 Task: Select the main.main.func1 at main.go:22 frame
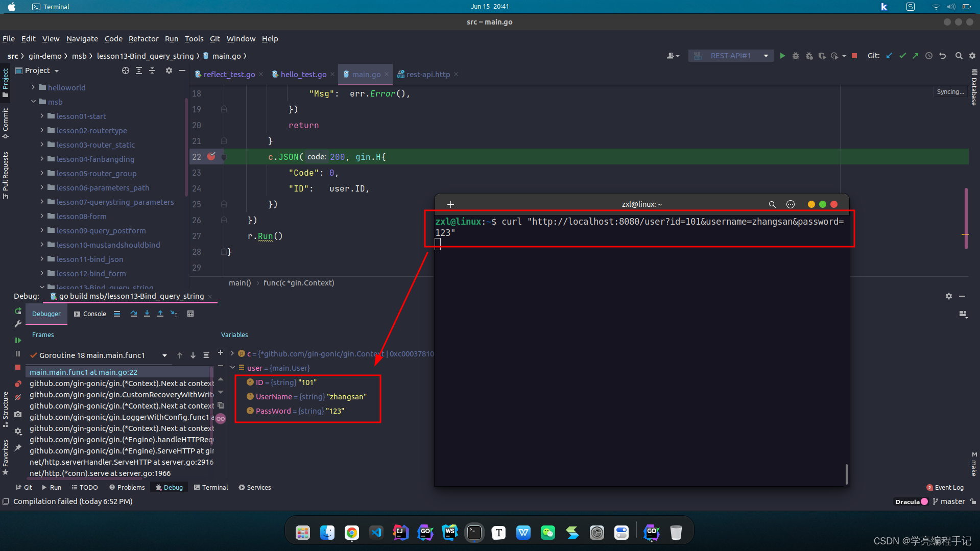118,372
